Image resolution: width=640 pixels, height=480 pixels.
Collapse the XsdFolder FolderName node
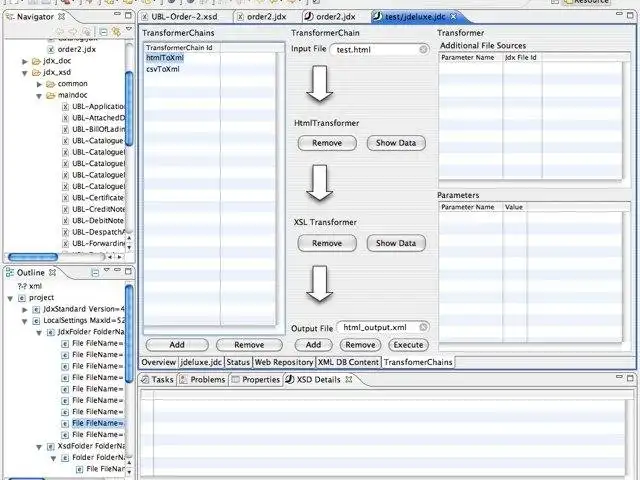39,447
